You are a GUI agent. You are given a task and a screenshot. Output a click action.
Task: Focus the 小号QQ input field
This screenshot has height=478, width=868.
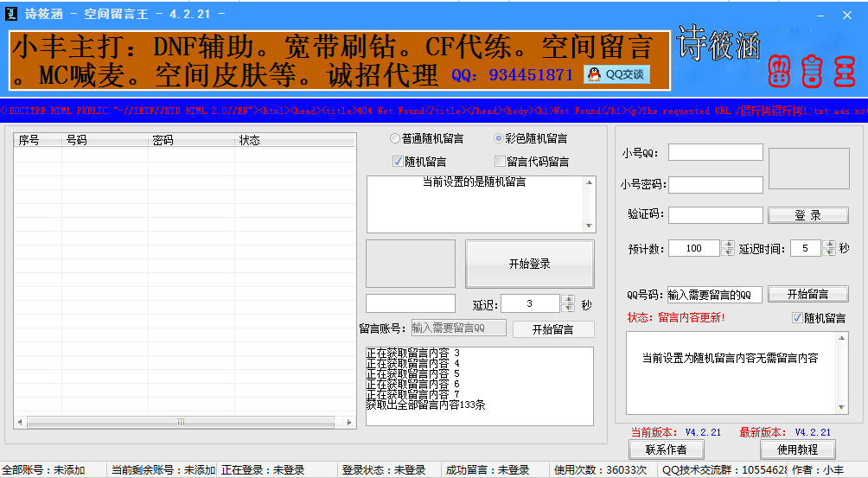715,152
